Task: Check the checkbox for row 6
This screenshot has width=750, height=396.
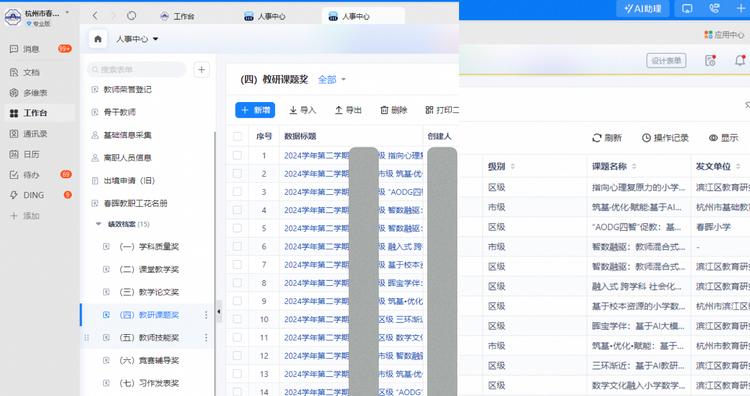Action: tap(237, 246)
